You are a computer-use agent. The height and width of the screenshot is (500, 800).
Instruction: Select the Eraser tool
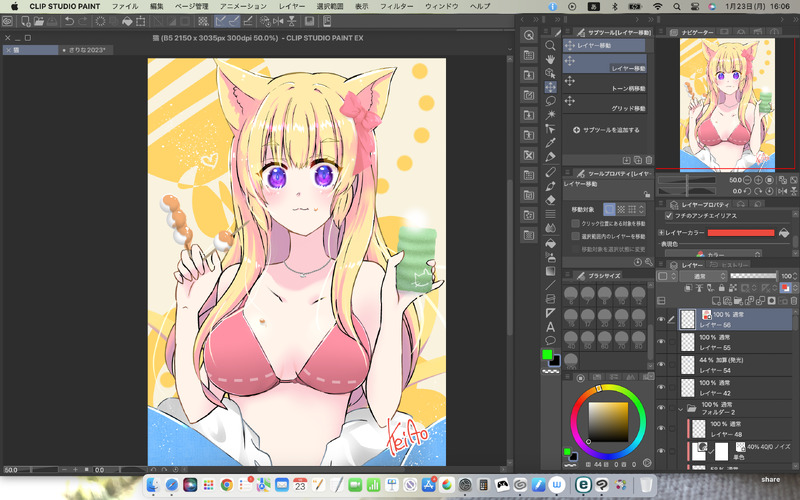550,200
